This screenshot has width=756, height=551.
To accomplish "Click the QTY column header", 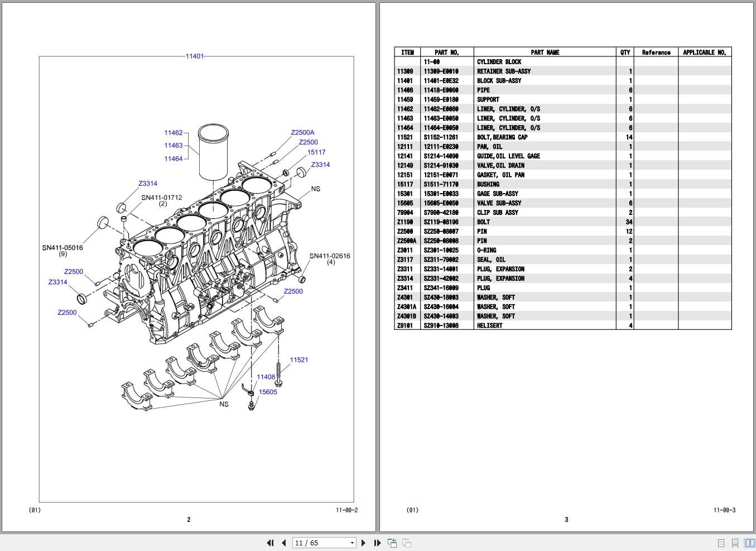I will click(x=625, y=52).
